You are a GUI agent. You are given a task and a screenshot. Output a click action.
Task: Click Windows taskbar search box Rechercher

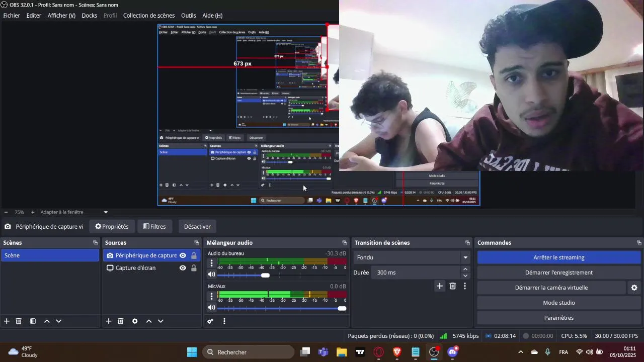click(249, 352)
